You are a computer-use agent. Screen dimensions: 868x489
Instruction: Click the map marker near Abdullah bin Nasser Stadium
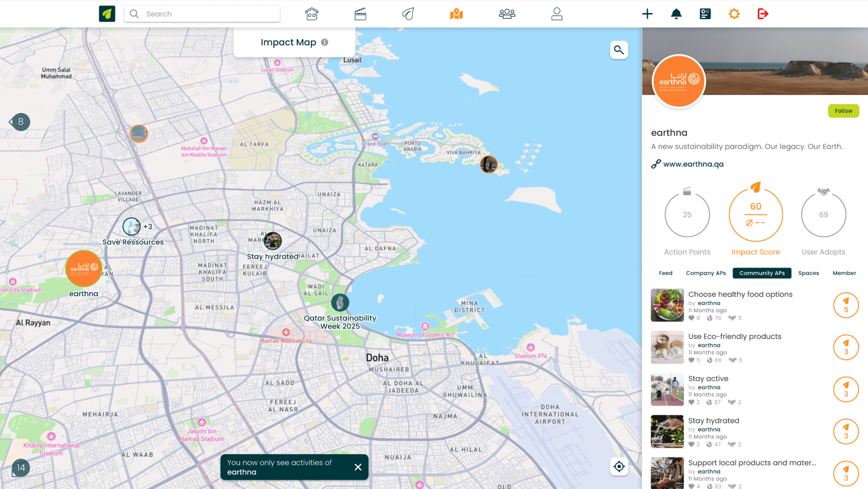[138, 133]
